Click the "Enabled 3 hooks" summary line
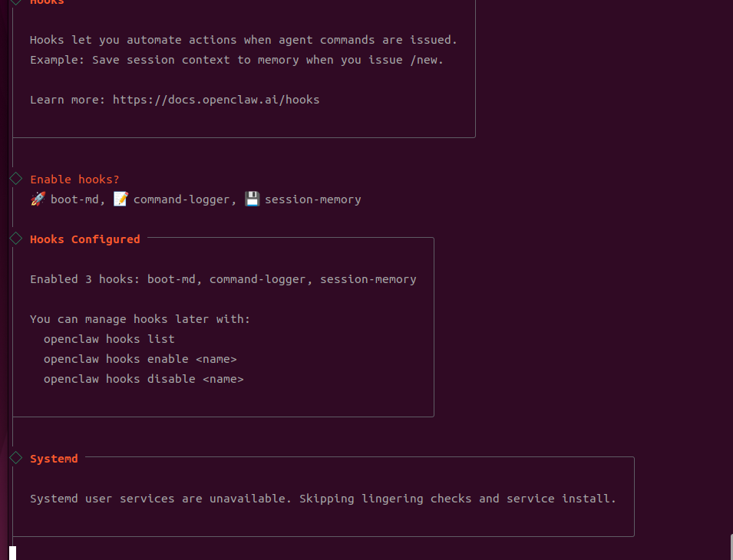 pos(223,279)
